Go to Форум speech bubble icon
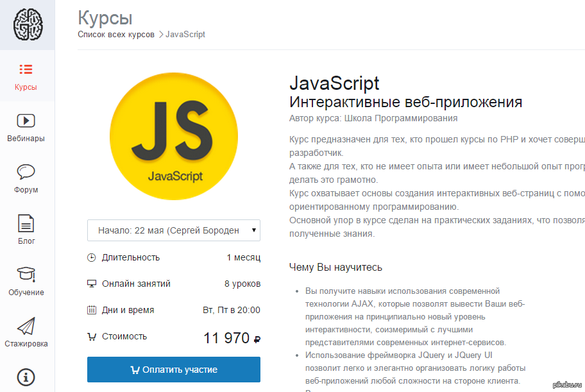The width and height of the screenshot is (585, 392). [x=26, y=172]
